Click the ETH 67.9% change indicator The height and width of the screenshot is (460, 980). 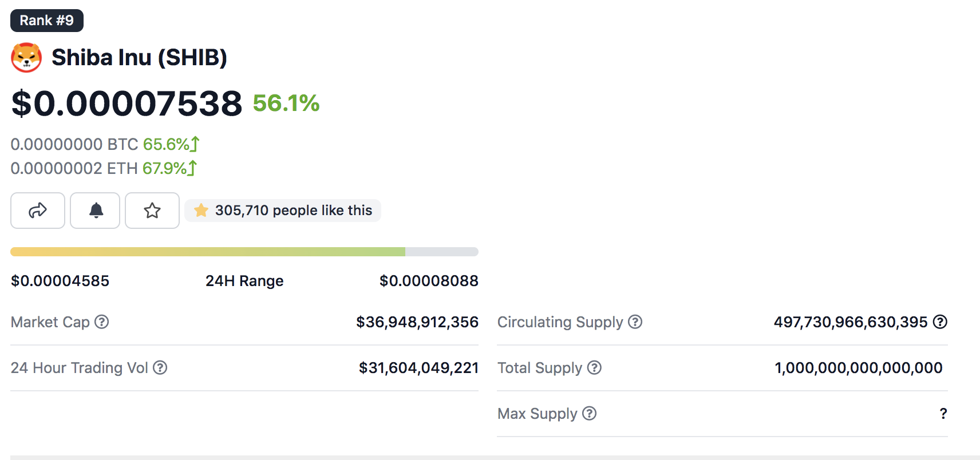[169, 168]
